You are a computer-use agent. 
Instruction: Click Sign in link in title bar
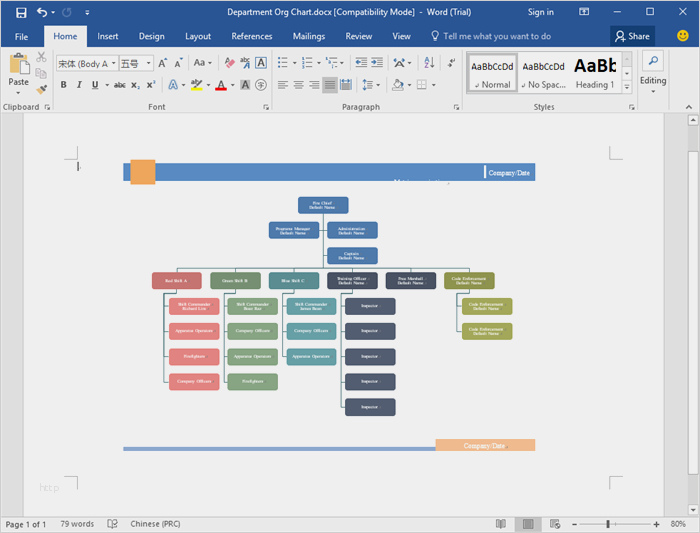[x=540, y=12]
